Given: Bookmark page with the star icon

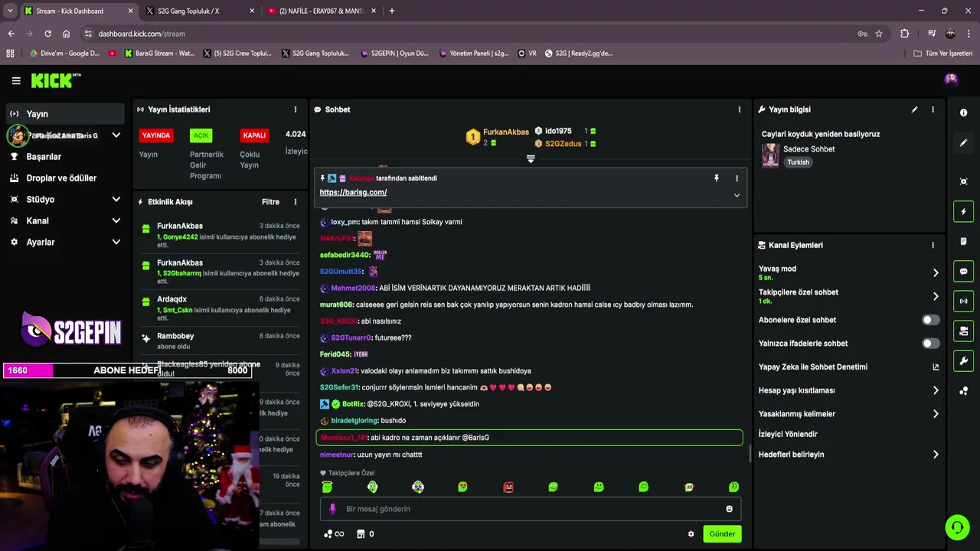Looking at the screenshot, I should pyautogui.click(x=879, y=34).
